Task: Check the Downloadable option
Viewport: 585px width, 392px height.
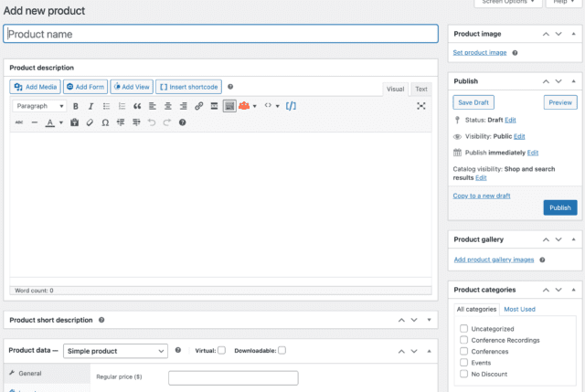Action: [x=282, y=350]
